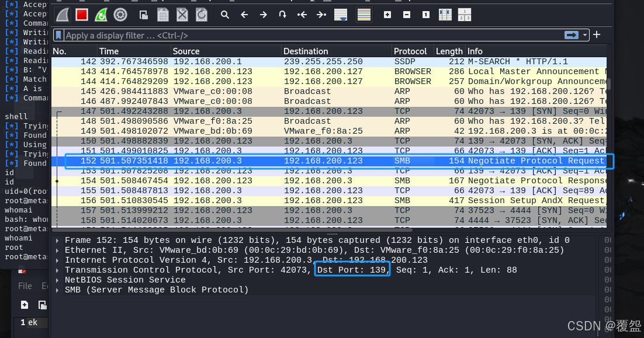The image size is (644, 338).
Task: Expand SMB Server Message Block node
Action: coord(57,290)
